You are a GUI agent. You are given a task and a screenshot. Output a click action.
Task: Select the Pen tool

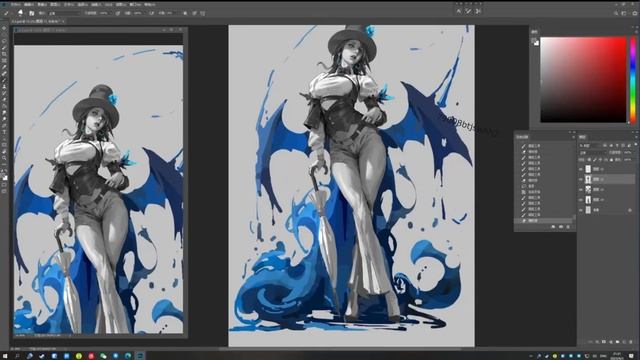4,126
